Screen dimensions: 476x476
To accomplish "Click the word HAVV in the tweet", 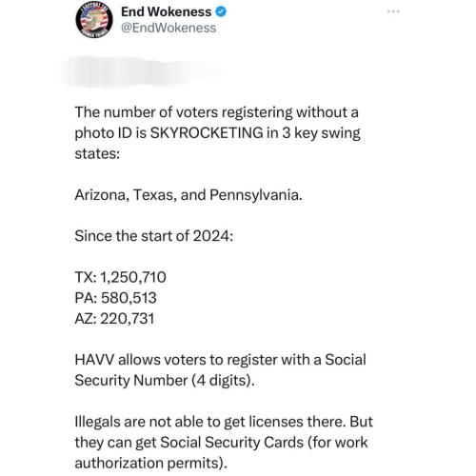I will pyautogui.click(x=94, y=360).
